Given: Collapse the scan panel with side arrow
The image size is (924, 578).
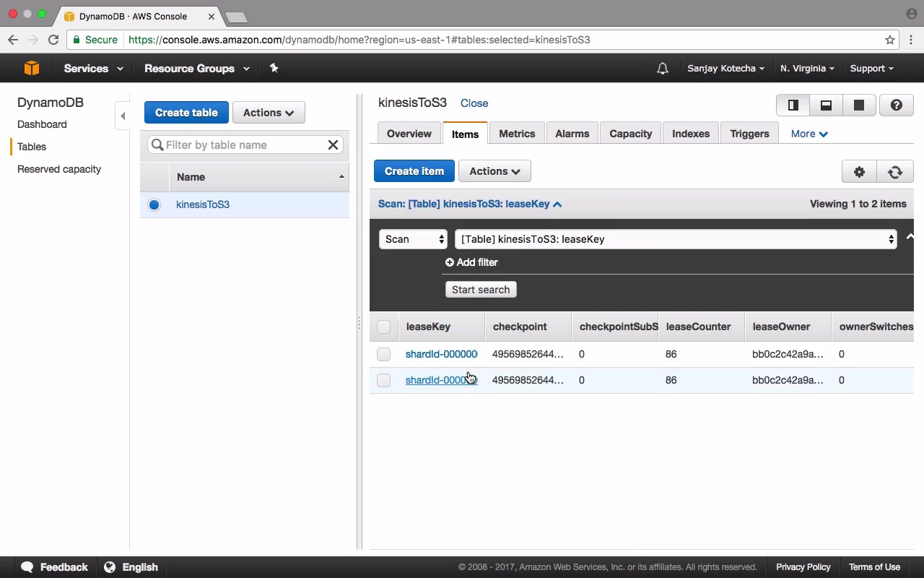Looking at the screenshot, I should (x=910, y=237).
